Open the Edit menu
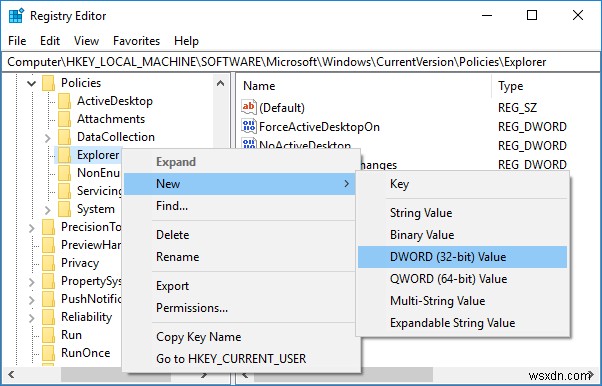The width and height of the screenshot is (602, 386). click(50, 41)
